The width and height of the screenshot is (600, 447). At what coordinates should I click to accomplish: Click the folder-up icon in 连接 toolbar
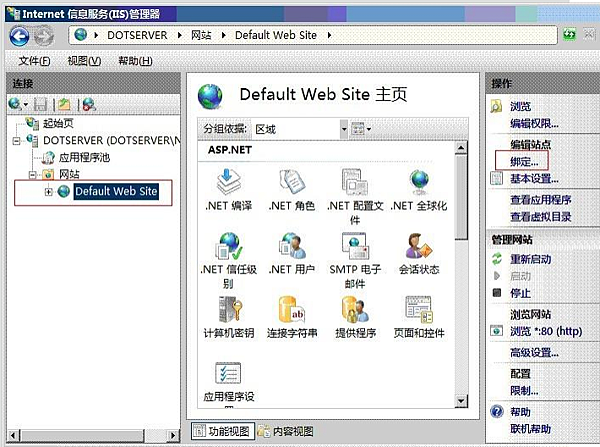click(64, 104)
